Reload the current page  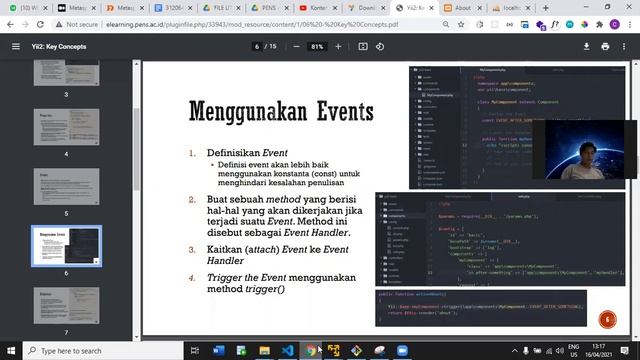point(40,24)
